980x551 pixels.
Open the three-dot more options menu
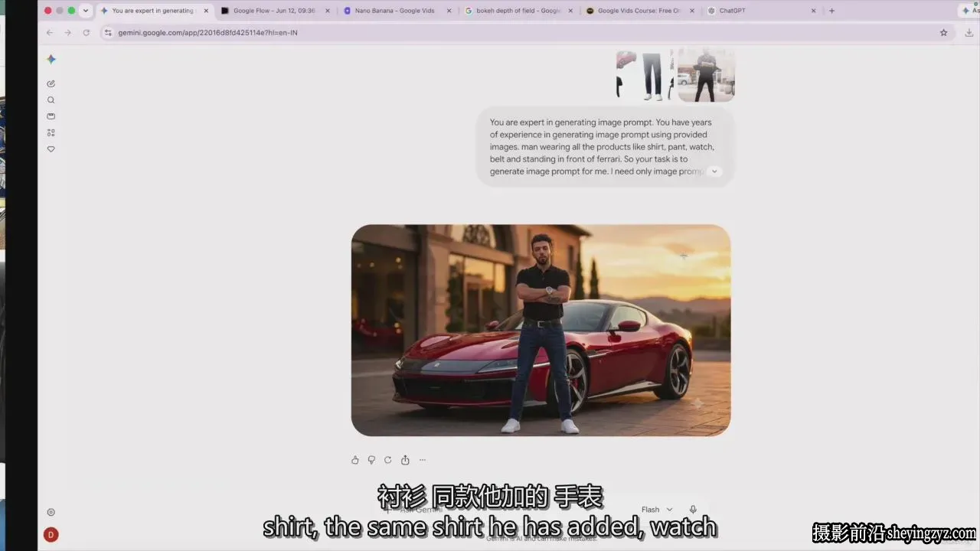tap(423, 460)
